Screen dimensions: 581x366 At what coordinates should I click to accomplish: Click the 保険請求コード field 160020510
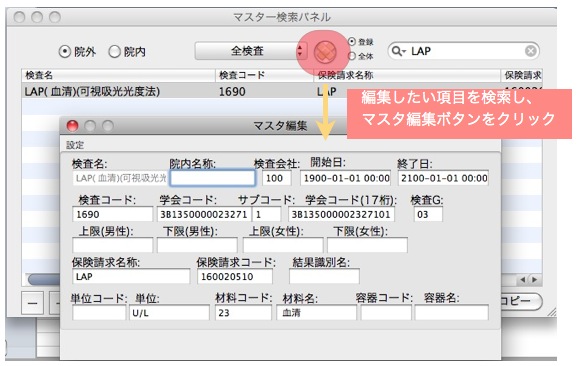pyautogui.click(x=235, y=277)
